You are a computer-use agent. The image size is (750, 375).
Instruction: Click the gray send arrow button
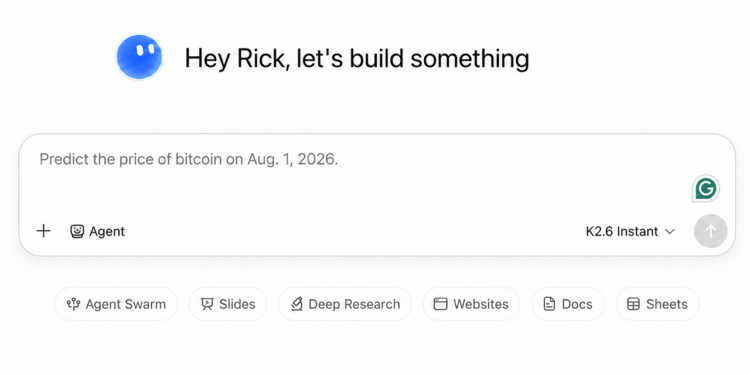coord(711,231)
